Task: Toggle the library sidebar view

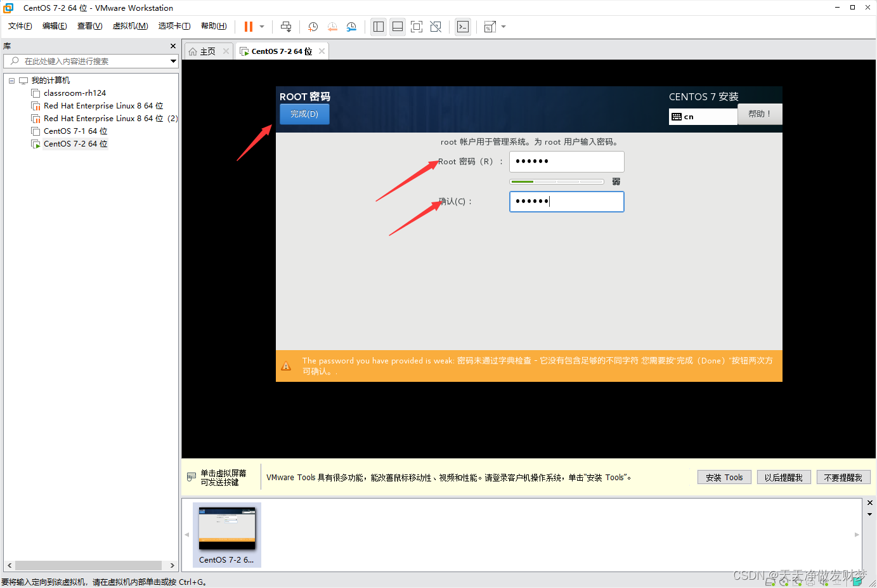Action: click(x=379, y=27)
